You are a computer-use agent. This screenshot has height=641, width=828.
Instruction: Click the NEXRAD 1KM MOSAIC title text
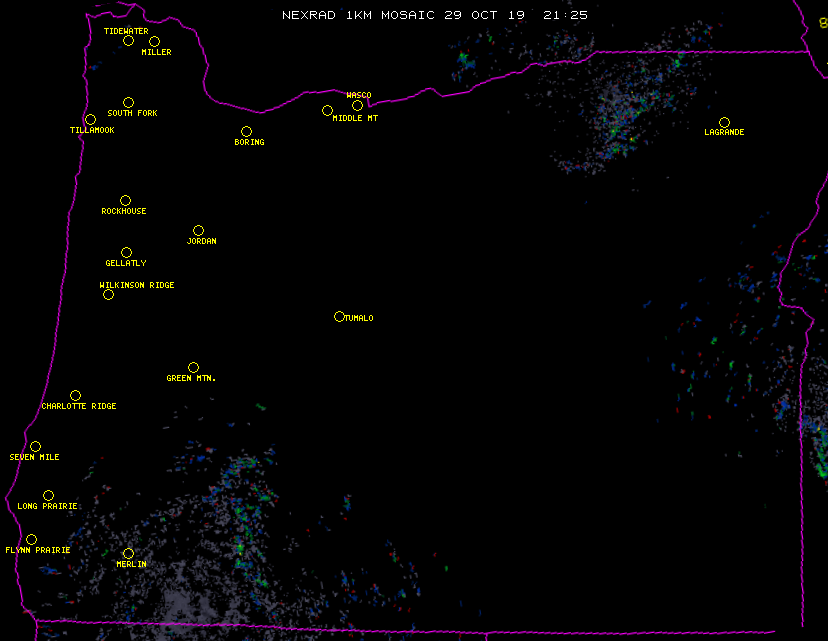(434, 15)
